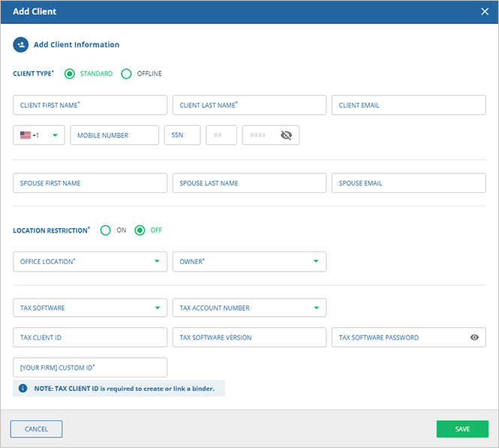This screenshot has width=499, height=448.
Task: Toggle SSN visibility eye-slash icon
Action: coord(286,135)
